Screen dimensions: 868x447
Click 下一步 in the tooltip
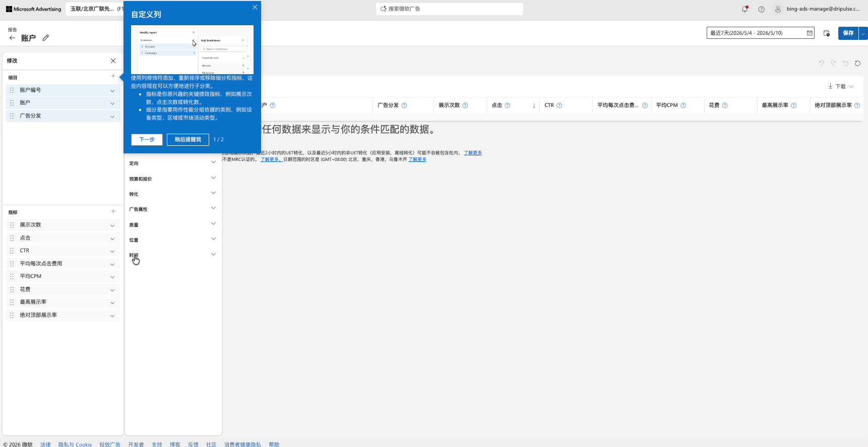147,140
